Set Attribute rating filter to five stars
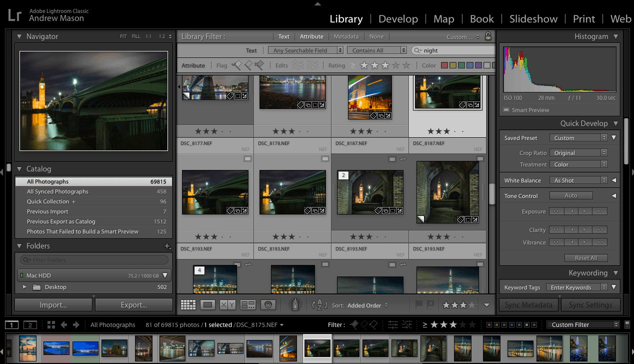Screen dimensions: 634x364 click(406, 65)
